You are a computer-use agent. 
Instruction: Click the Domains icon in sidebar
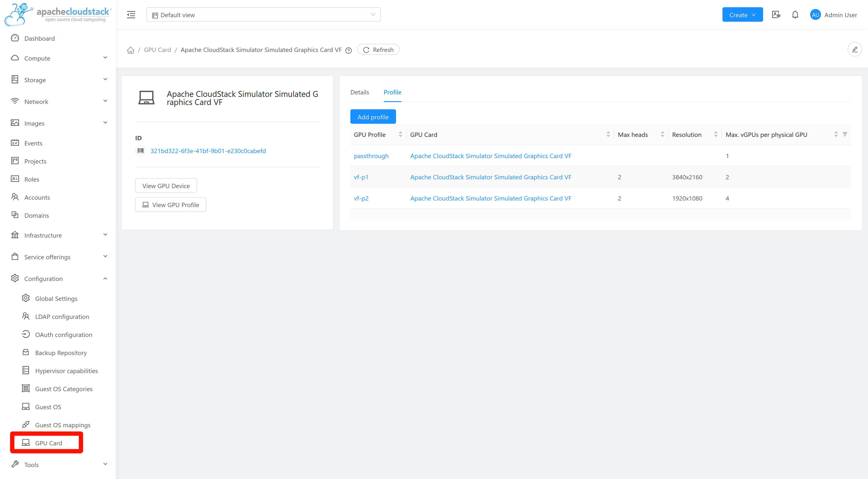15,215
